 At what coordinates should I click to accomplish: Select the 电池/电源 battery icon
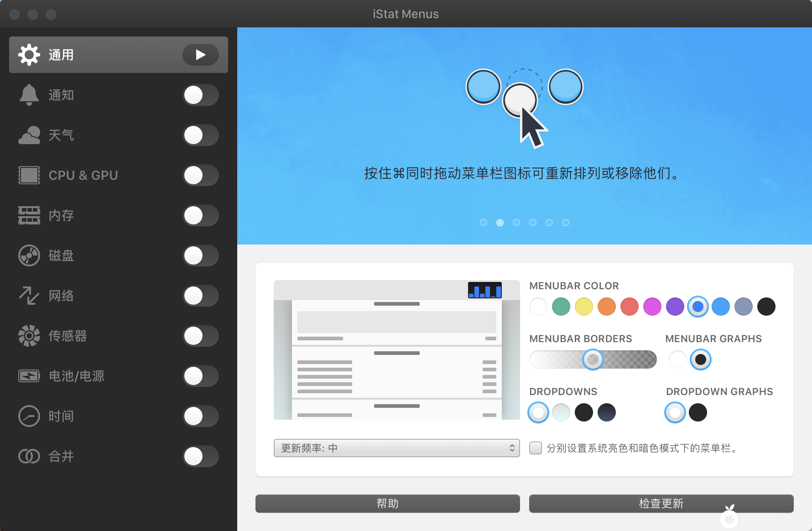[29, 376]
